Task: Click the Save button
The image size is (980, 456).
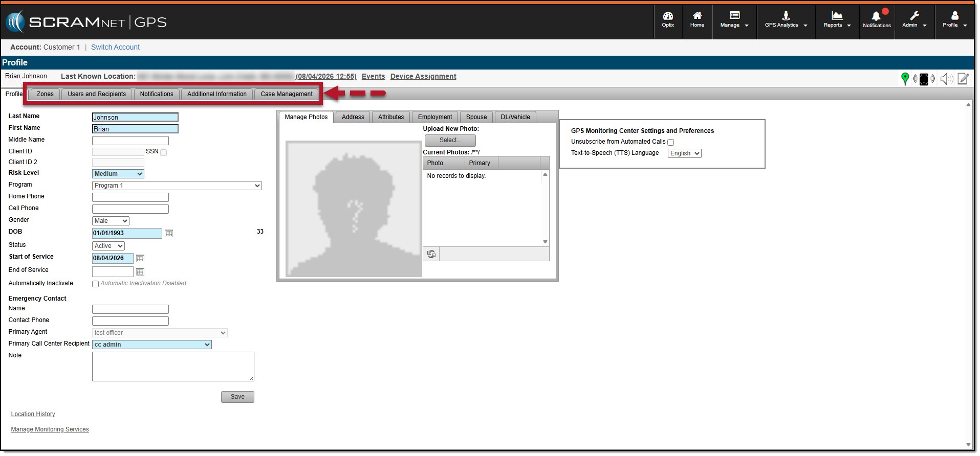Action: [237, 397]
